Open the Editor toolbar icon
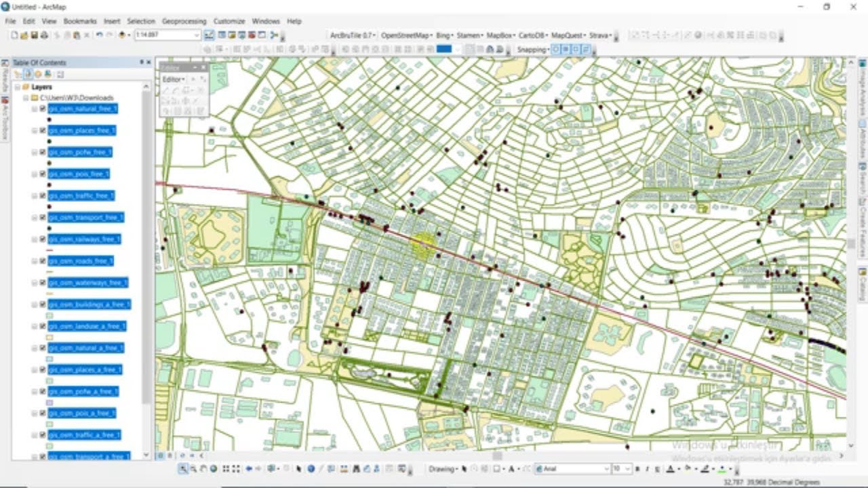Screen dimensions: 868x488 click(210, 35)
